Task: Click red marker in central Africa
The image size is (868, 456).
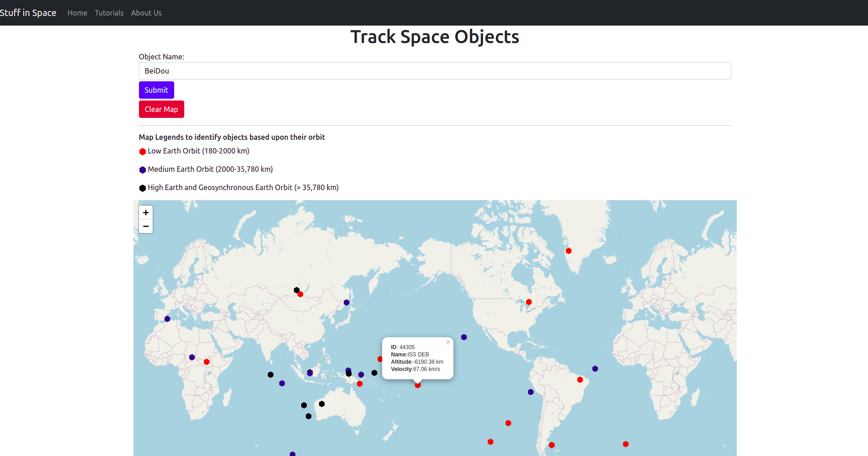Action: [207, 362]
